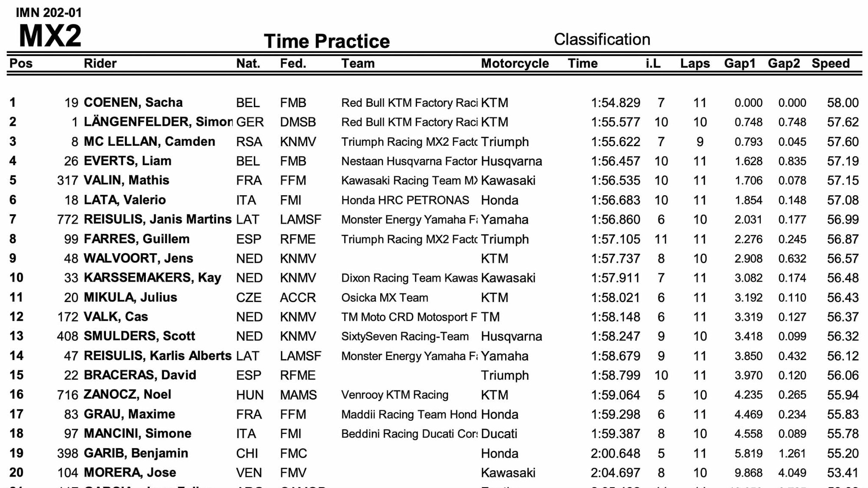
Task: Click rider name ZANOCZ, Noel
Action: pyautogui.click(x=127, y=395)
